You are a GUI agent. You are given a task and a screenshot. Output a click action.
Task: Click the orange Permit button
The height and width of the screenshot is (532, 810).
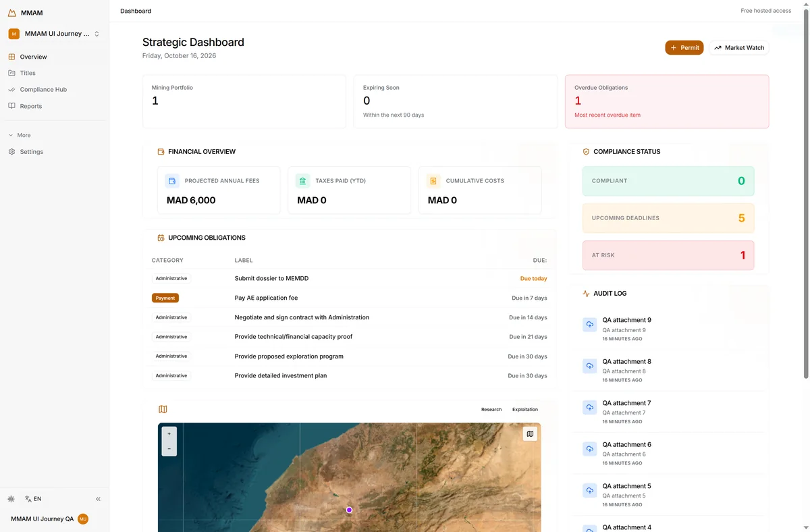(x=684, y=48)
